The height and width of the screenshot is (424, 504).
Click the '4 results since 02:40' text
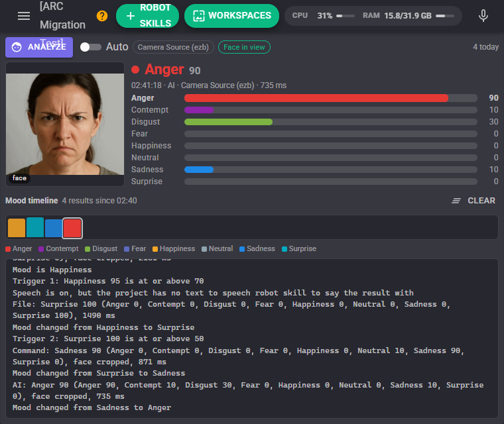coord(99,201)
